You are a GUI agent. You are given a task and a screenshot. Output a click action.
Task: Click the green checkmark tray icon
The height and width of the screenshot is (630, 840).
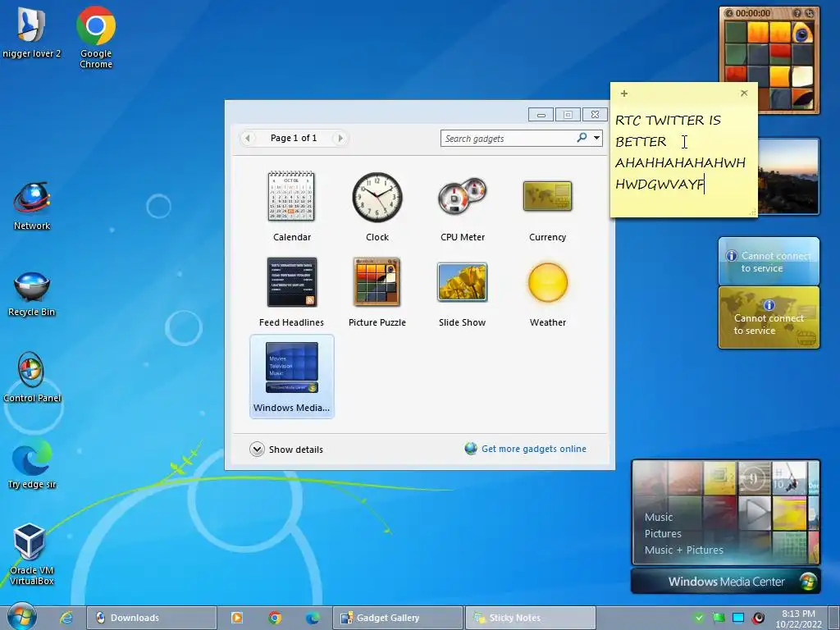click(x=699, y=618)
